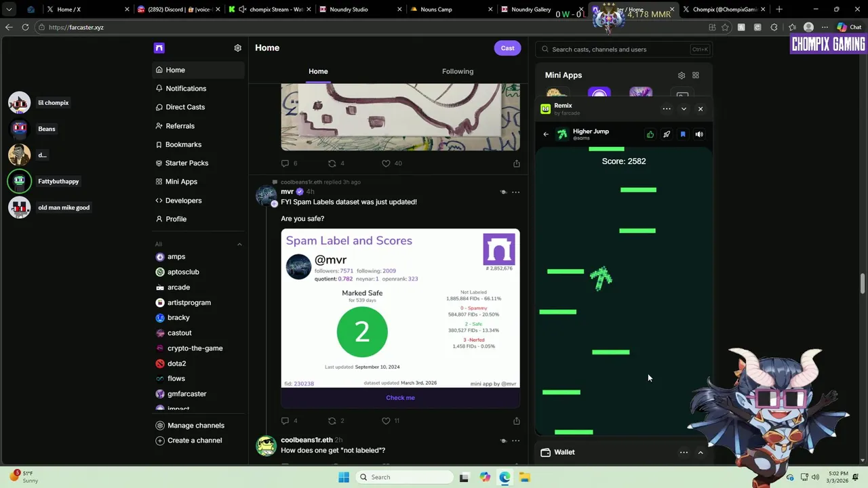Click reply icon on the mvr cast
Viewport: 868px width, 488px height.
coord(285,421)
